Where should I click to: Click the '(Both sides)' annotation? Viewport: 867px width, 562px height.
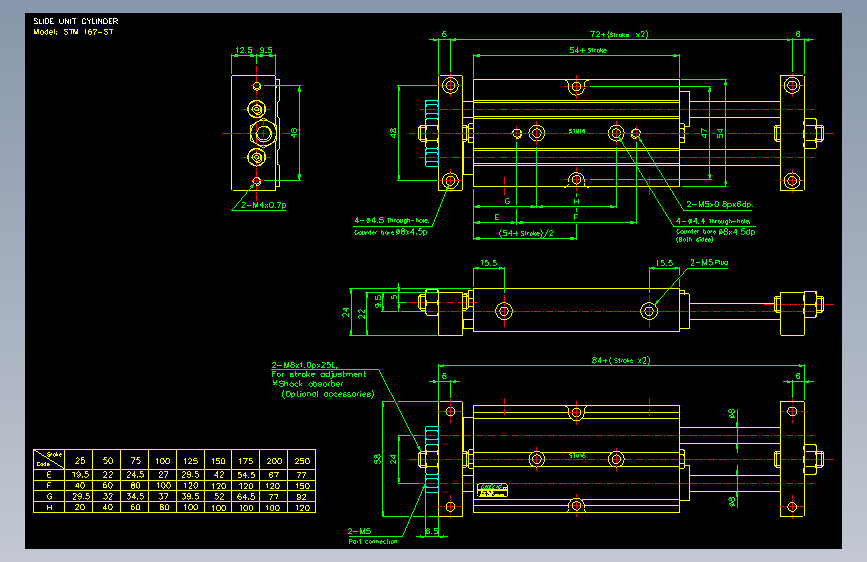coord(694,240)
